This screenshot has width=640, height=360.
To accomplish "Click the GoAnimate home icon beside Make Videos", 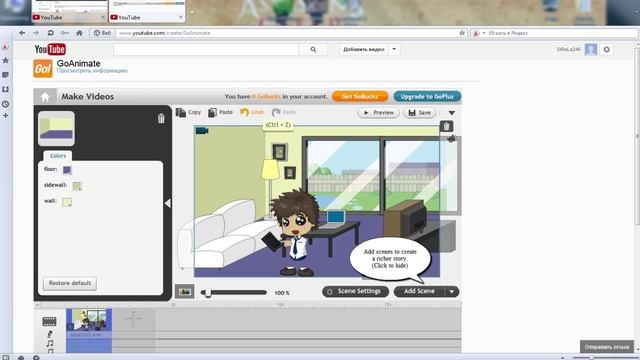I will [45, 97].
